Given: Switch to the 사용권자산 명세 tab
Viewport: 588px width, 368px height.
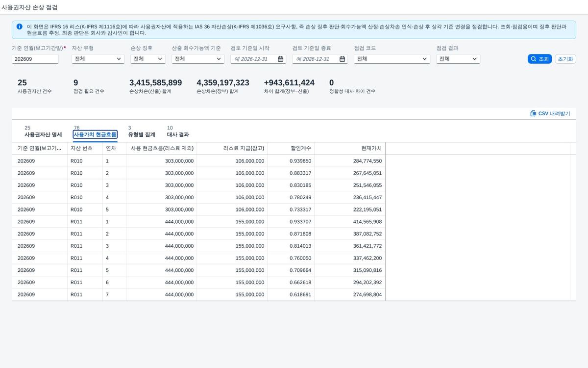Looking at the screenshot, I should pos(43,134).
